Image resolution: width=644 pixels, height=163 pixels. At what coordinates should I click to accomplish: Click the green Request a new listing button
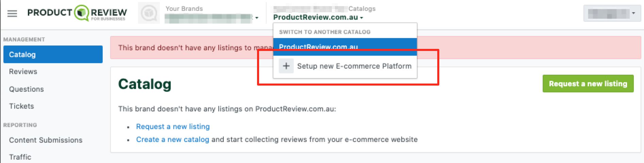tap(588, 84)
